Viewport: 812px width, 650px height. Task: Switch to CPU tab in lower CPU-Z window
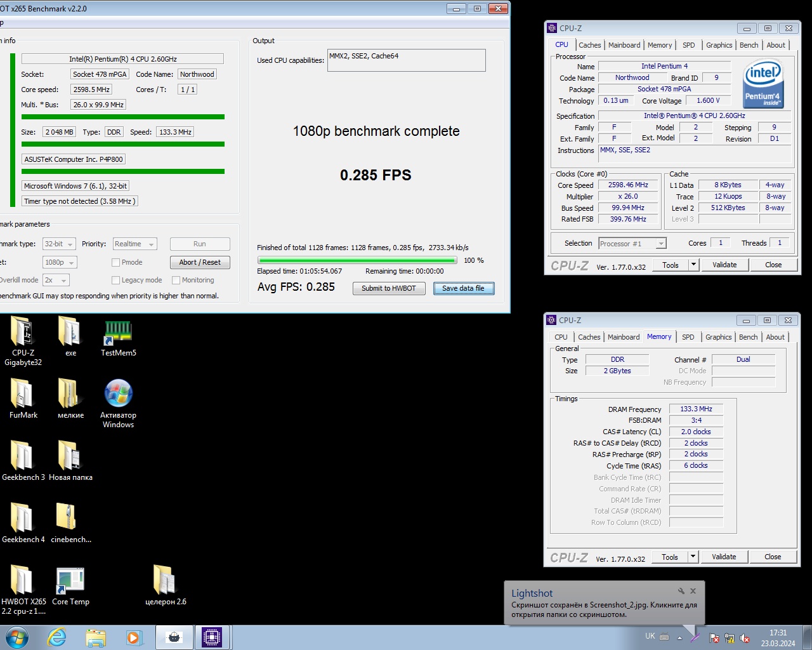pos(561,337)
